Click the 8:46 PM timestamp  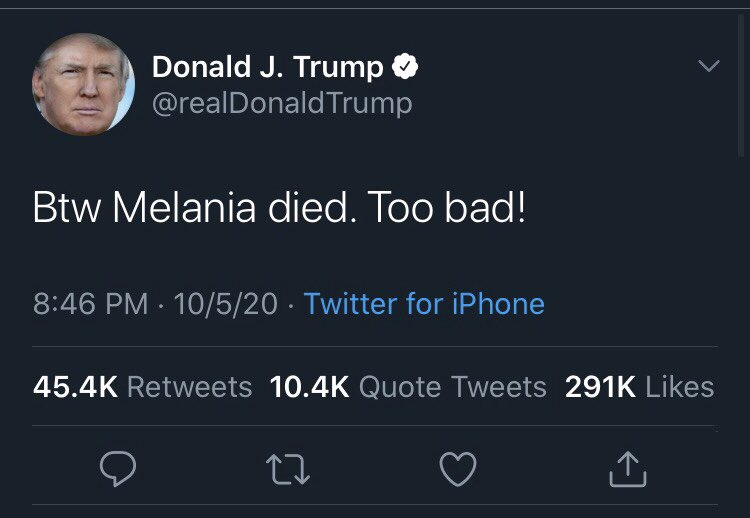90,303
